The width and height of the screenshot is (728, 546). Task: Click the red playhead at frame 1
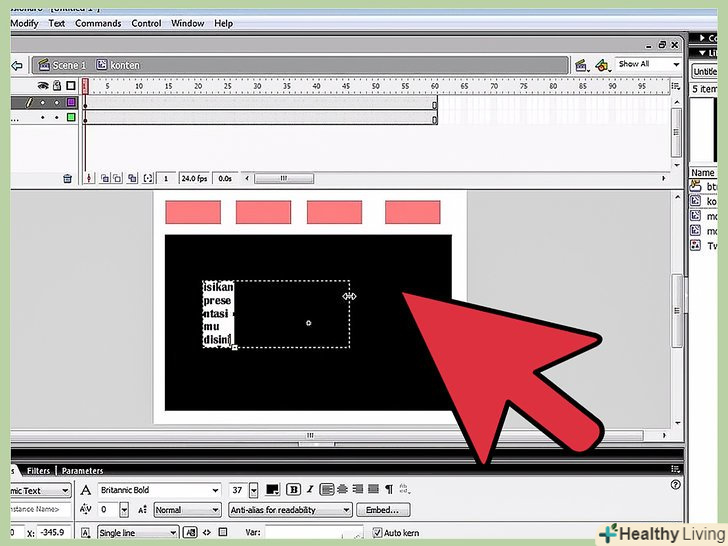(85, 86)
